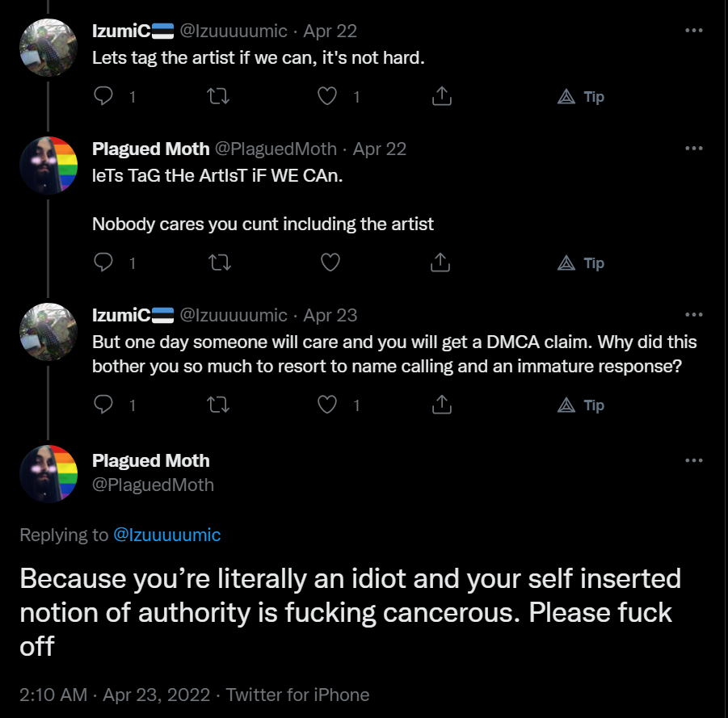Retweet Plagued Moth's 'Nobody cares' tweet
Image resolution: width=728 pixels, height=718 pixels.
pyautogui.click(x=219, y=262)
